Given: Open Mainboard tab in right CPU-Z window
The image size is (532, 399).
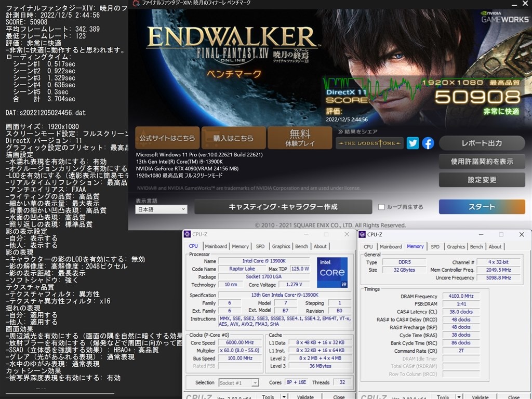Looking at the screenshot, I should (x=391, y=247).
